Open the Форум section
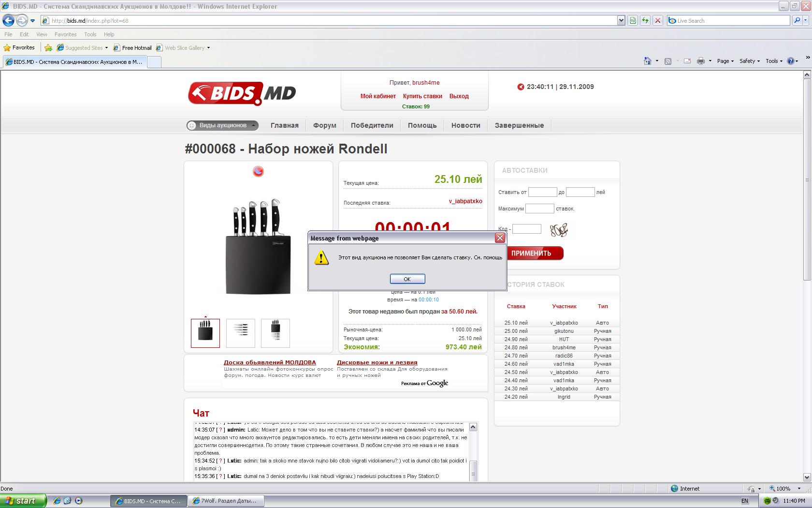812x508 pixels. coord(324,125)
